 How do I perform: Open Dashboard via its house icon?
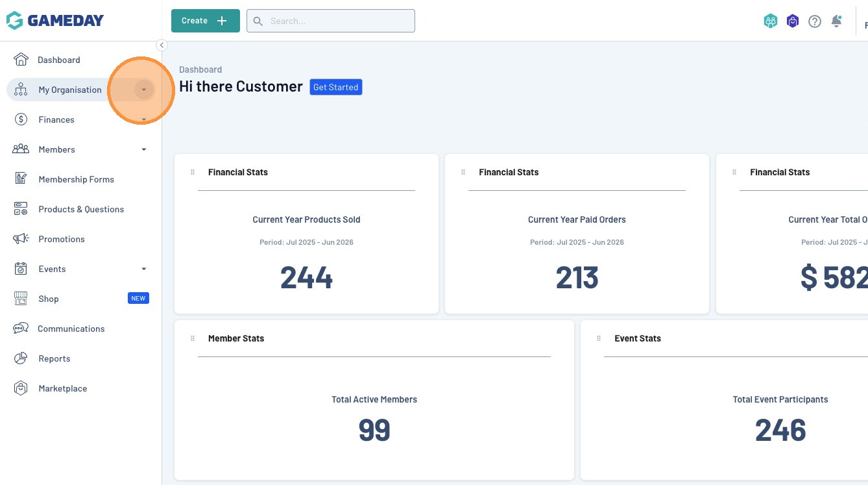[x=21, y=60]
